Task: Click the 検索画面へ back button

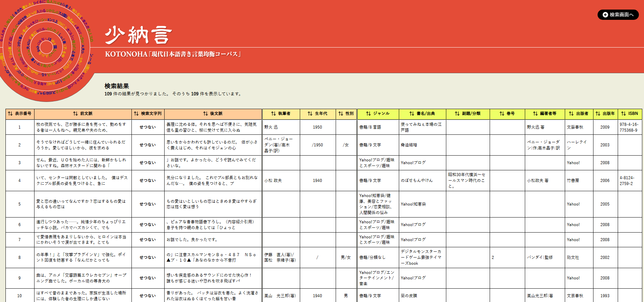Action: [x=618, y=15]
